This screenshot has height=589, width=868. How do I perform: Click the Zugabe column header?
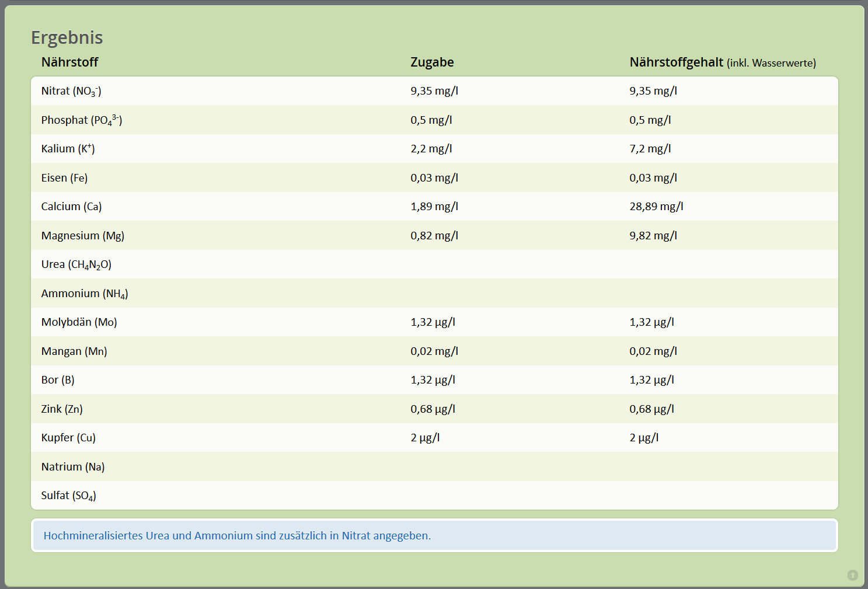pyautogui.click(x=432, y=62)
